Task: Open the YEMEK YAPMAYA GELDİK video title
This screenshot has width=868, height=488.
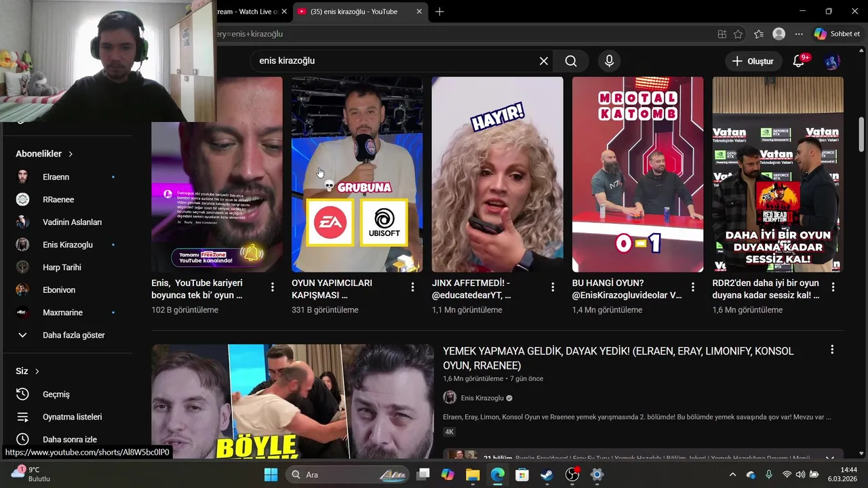Action: [618, 358]
